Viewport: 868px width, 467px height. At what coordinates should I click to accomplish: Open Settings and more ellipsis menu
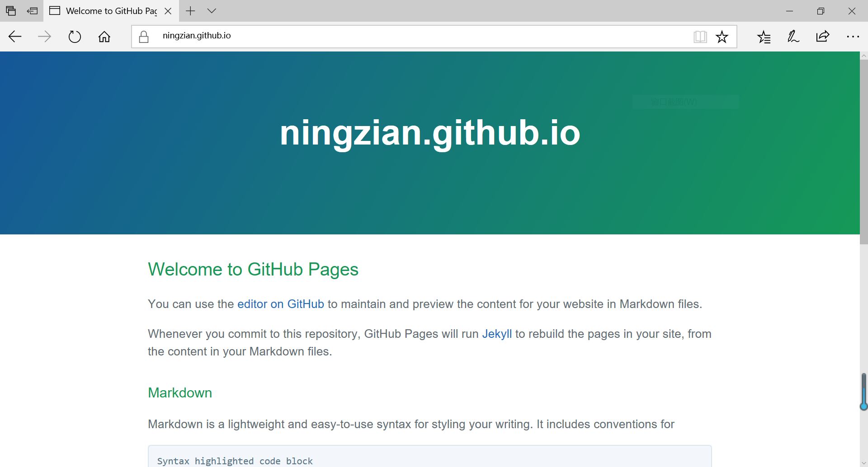853,37
